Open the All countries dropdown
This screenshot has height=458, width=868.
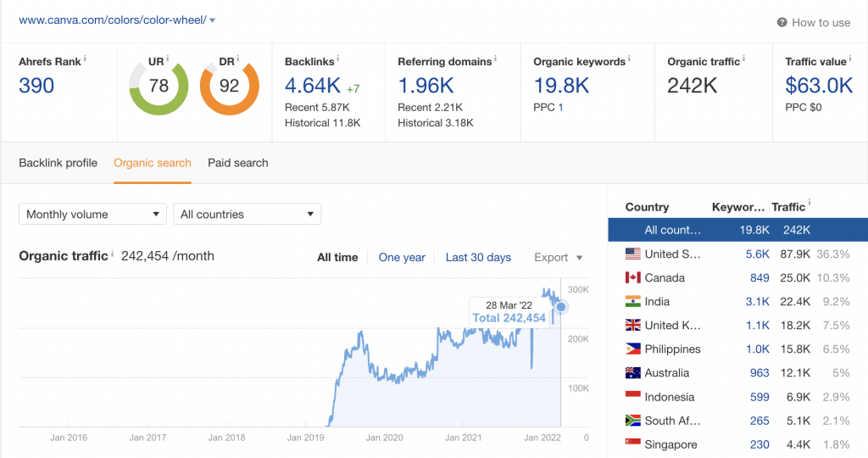click(247, 215)
